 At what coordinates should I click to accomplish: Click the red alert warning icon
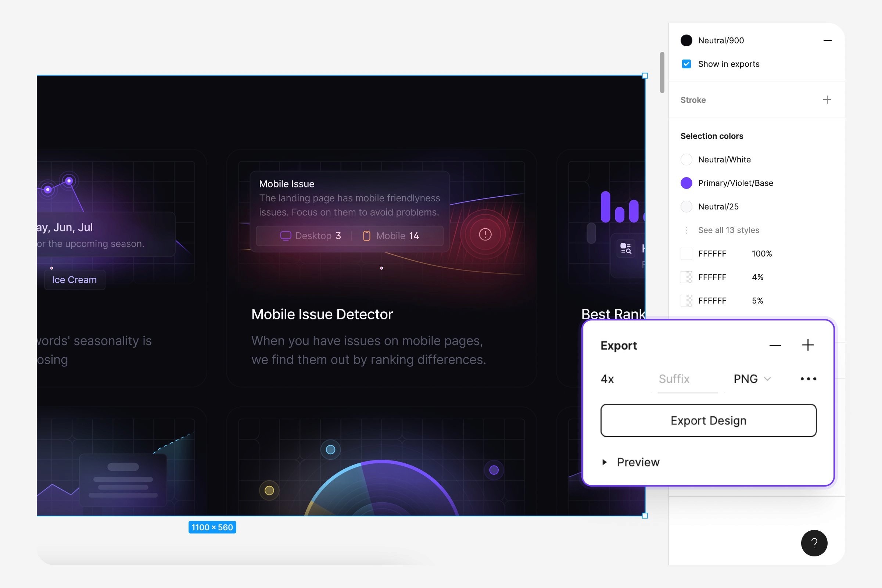485,234
